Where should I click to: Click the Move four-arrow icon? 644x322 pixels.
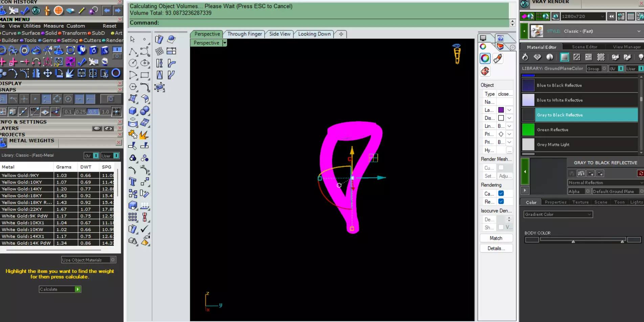pos(47,73)
